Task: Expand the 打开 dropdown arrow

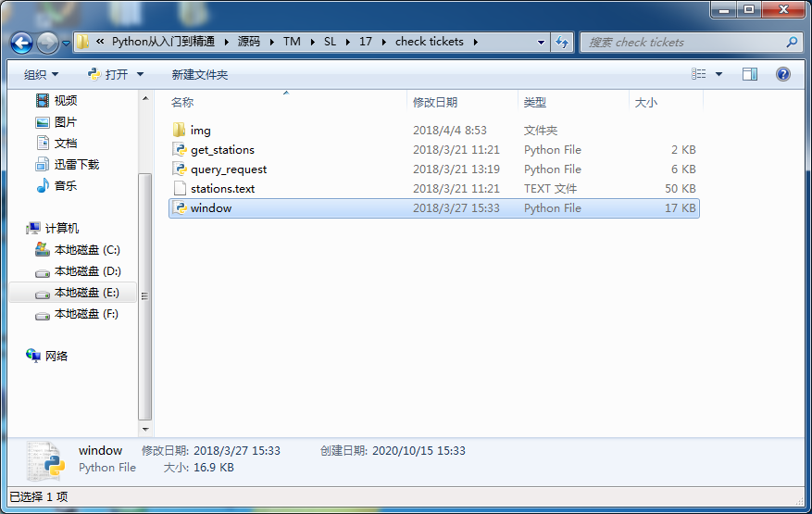Action: [140, 75]
